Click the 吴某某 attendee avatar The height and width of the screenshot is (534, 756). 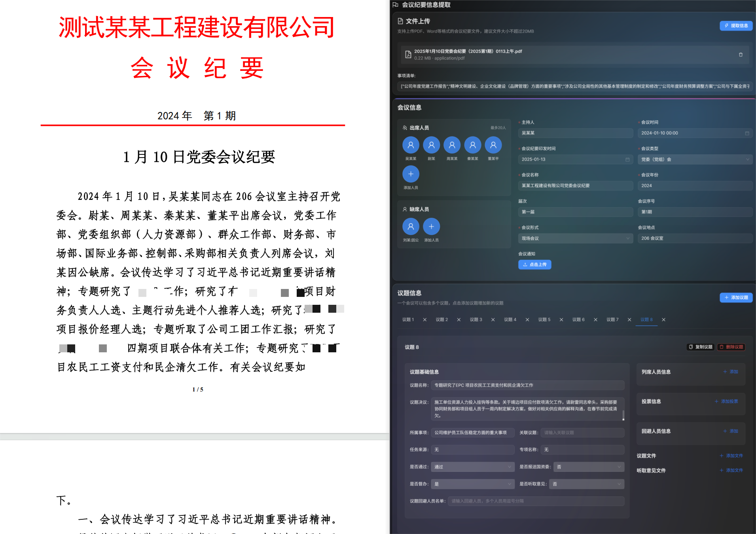pyautogui.click(x=411, y=145)
